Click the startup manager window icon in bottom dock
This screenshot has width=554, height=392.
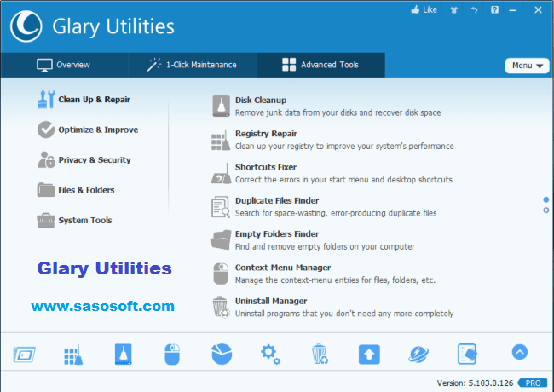point(24,355)
